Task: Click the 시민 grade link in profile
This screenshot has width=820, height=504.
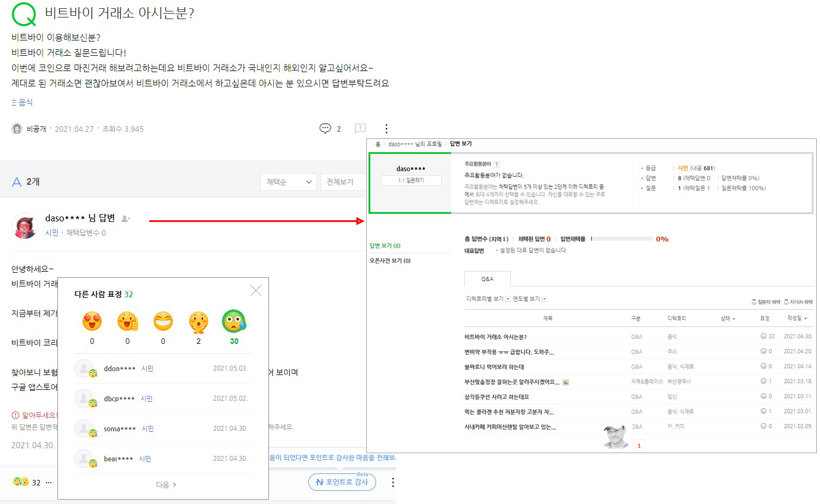Action: (x=683, y=168)
